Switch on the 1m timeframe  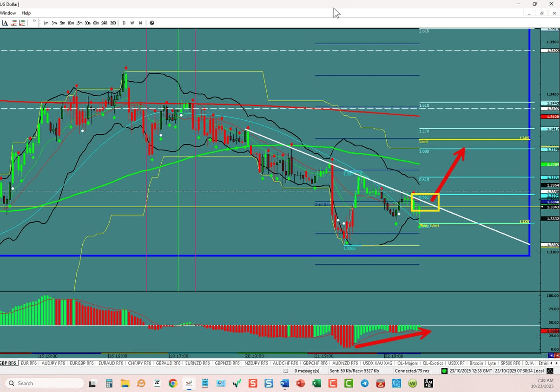(x=46, y=23)
